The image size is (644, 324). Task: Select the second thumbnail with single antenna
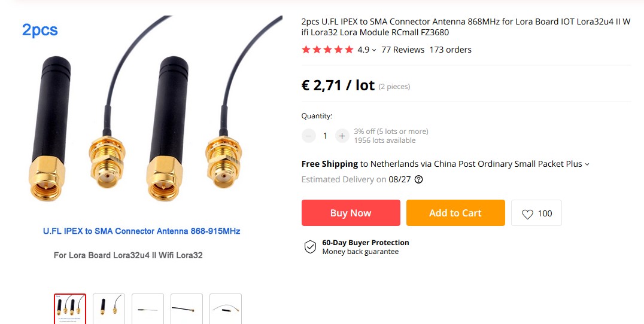point(109,308)
